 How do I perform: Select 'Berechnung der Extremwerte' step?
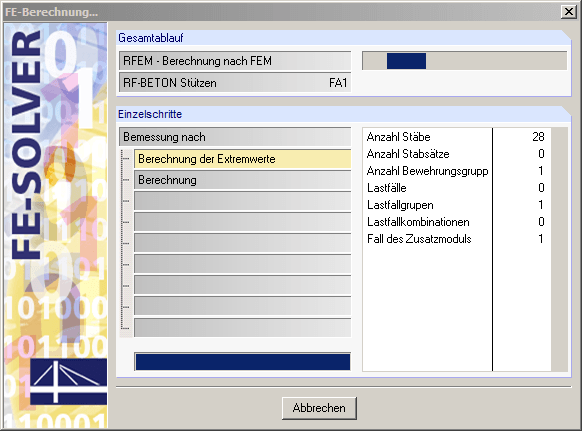click(x=242, y=159)
